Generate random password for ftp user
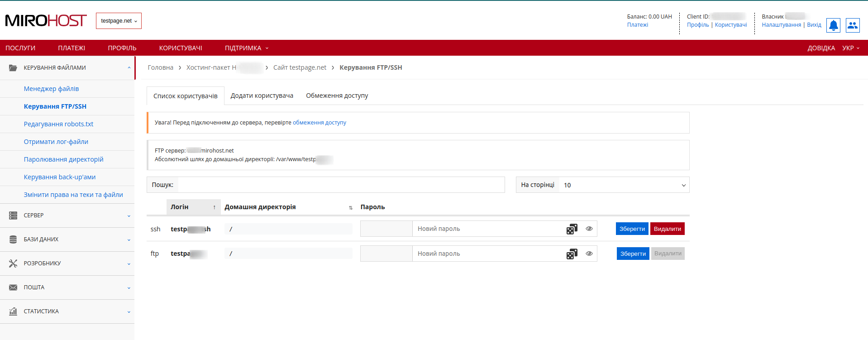Image resolution: width=868 pixels, height=340 pixels. 572,254
